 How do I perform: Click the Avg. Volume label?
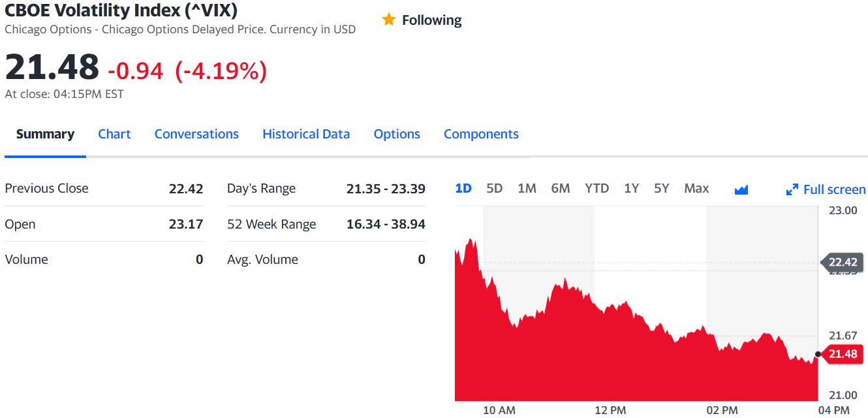(x=262, y=259)
